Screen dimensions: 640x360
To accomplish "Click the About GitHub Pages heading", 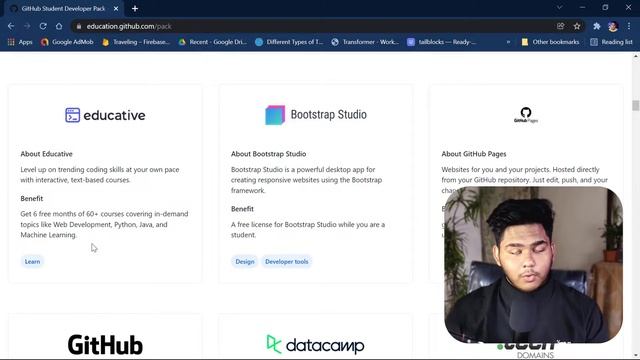I will [x=474, y=154].
